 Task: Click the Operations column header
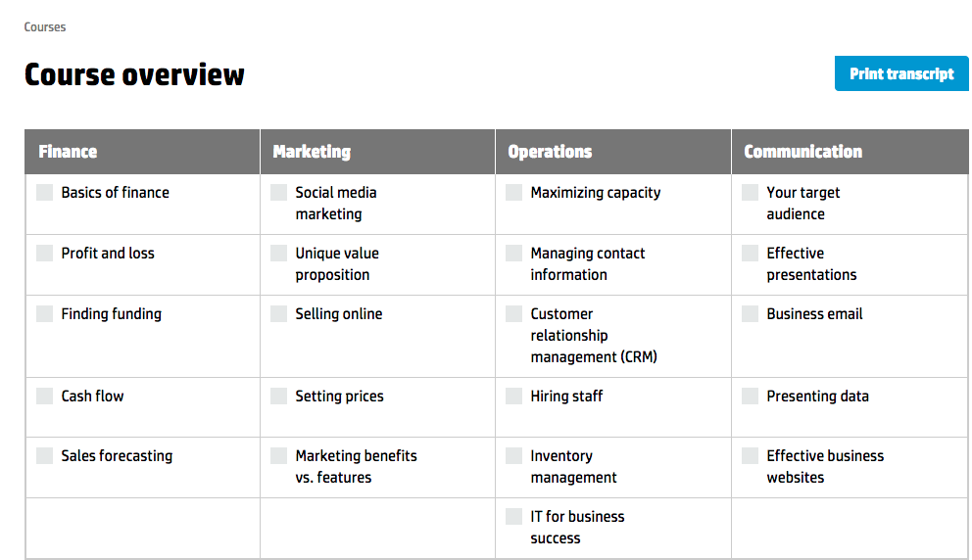tap(550, 152)
